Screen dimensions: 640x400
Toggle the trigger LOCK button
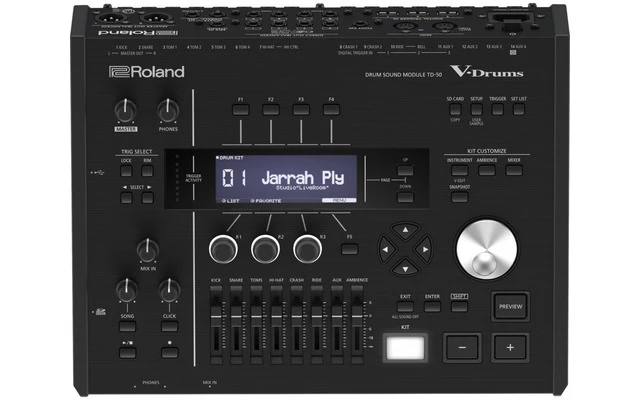126,171
